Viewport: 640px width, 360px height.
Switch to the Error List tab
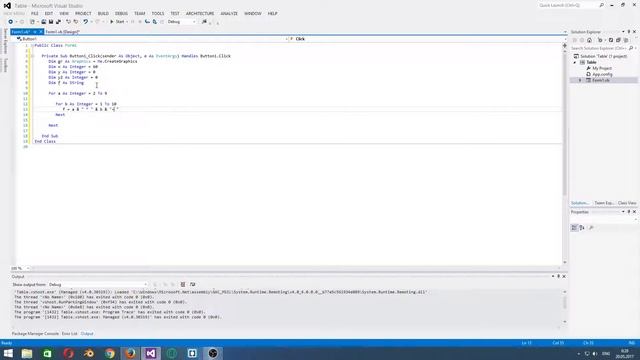point(69,333)
